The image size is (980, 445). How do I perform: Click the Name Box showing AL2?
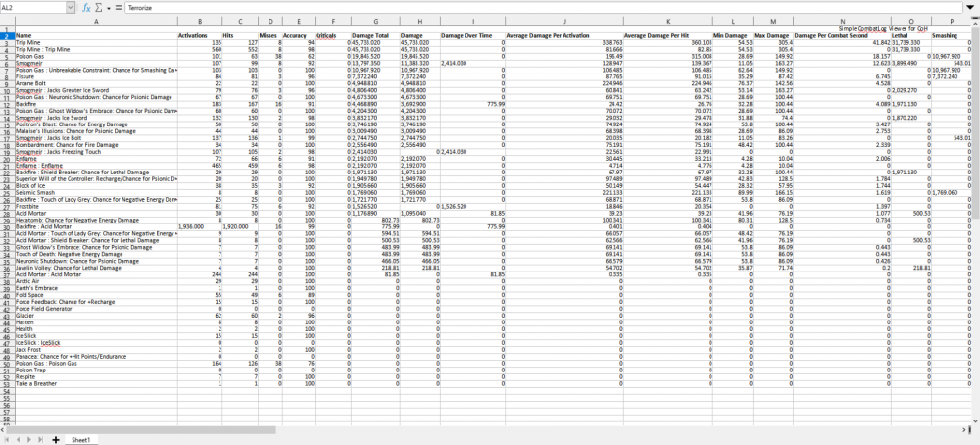(31, 7)
